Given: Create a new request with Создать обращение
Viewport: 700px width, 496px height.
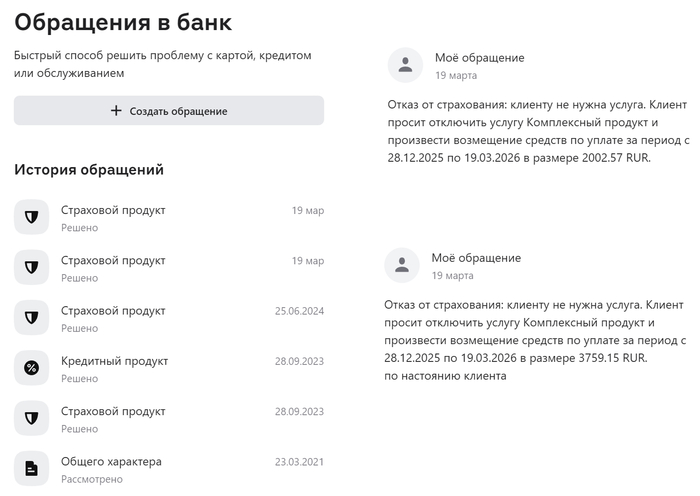Looking at the screenshot, I should pos(169,111).
